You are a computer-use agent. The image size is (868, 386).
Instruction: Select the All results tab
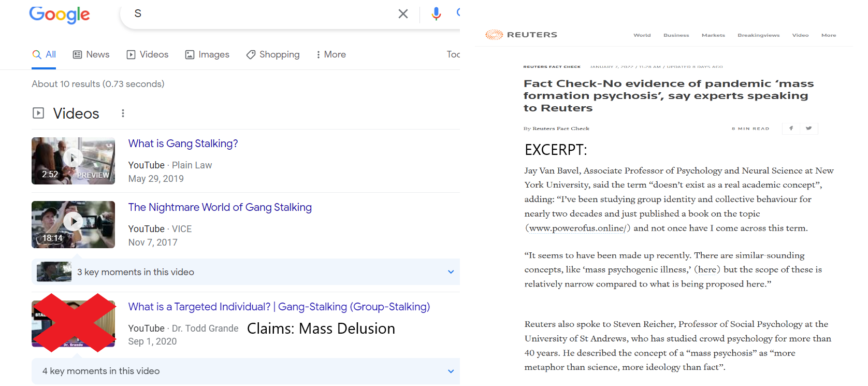click(x=44, y=54)
